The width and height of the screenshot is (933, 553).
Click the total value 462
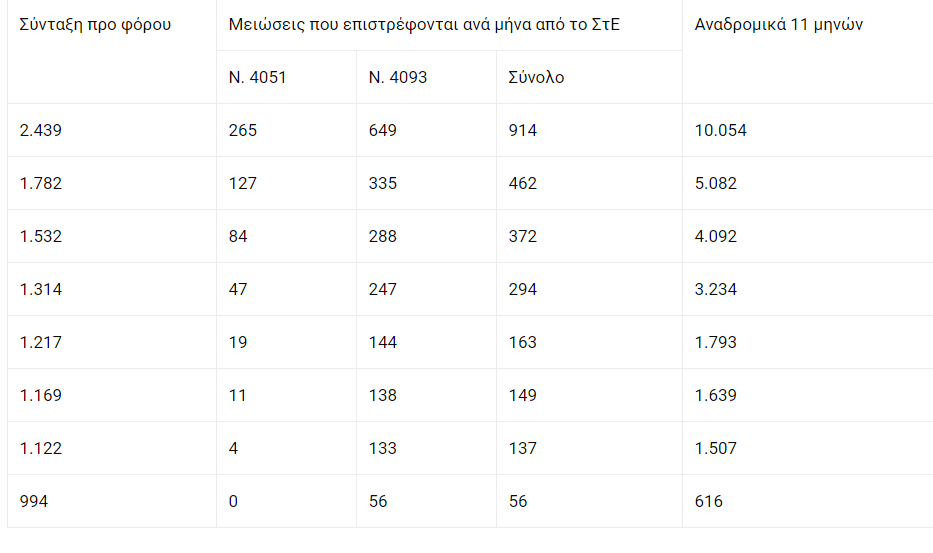click(x=523, y=183)
